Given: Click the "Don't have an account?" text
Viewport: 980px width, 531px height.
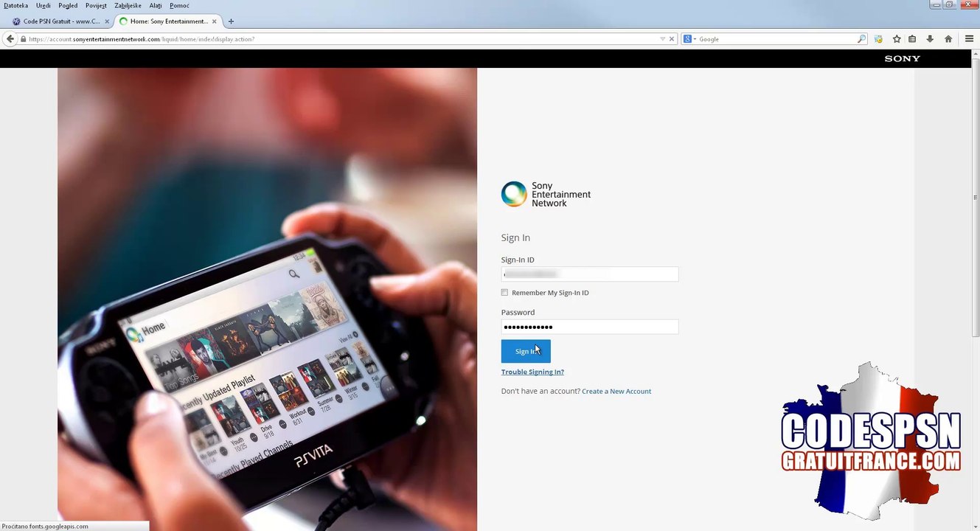Looking at the screenshot, I should 541,391.
